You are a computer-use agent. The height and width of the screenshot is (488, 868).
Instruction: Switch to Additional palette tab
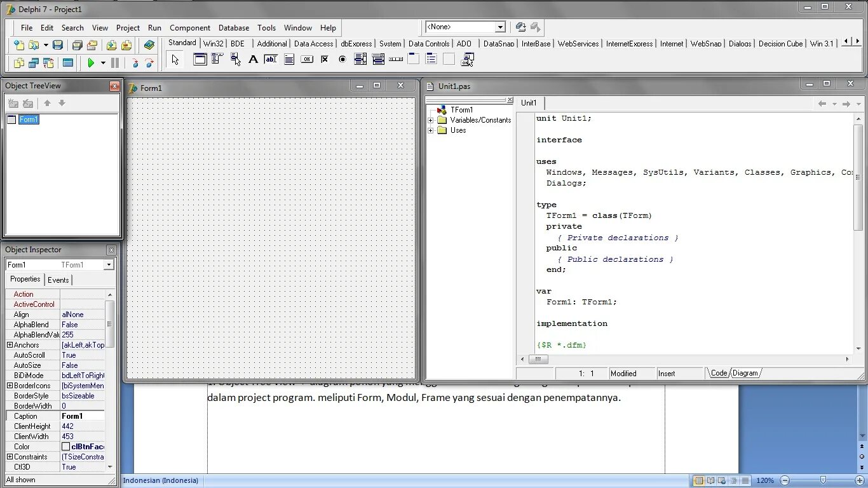[272, 43]
